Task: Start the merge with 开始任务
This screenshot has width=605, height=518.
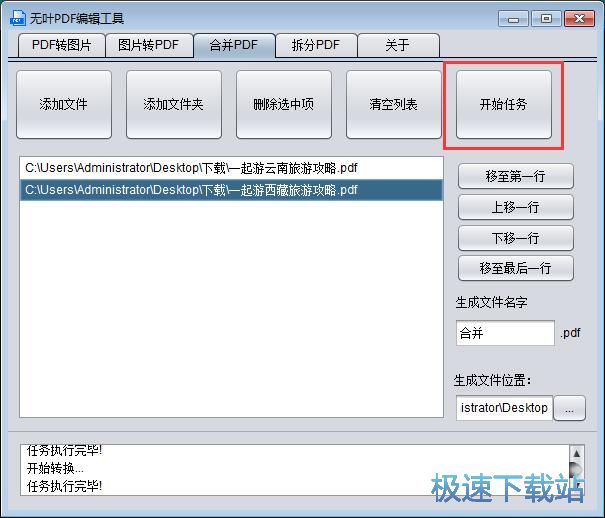Action: tap(504, 104)
